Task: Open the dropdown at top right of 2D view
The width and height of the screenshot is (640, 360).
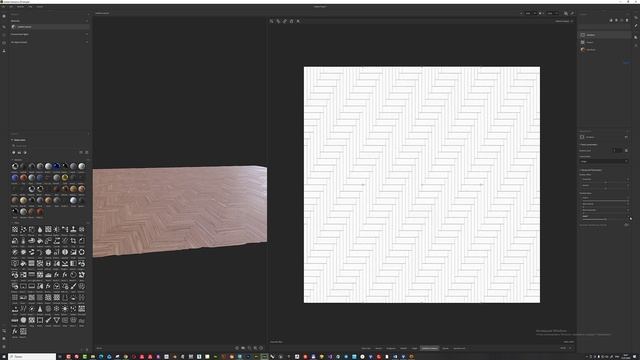Action: tap(564, 21)
